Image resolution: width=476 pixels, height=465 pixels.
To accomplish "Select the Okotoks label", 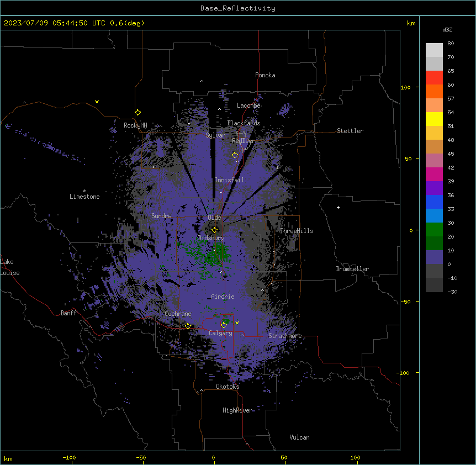I will [228, 387].
